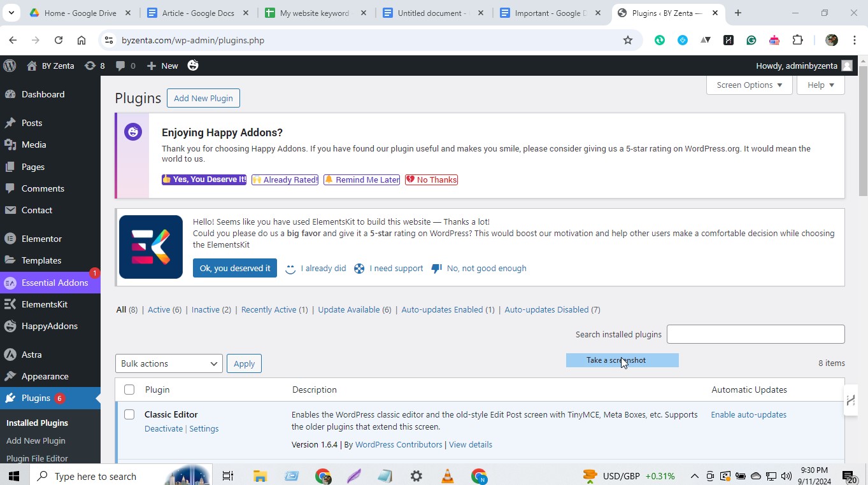Click the Plugins plug icon in sidebar
The image size is (868, 485).
tap(10, 398)
